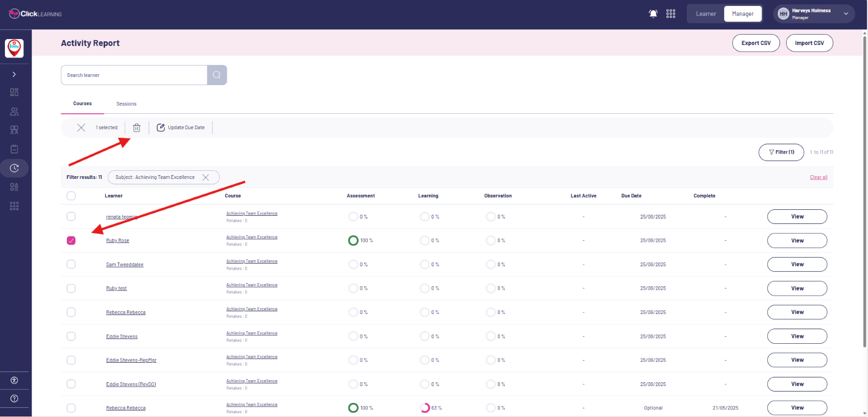Open the Filter (1) panel
Screen dimensions: 868x417
pos(781,152)
